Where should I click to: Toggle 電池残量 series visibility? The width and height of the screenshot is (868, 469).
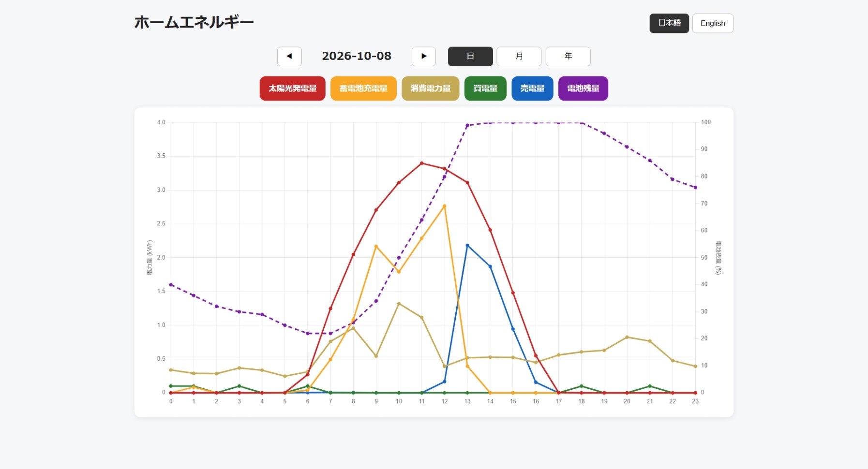[583, 88]
